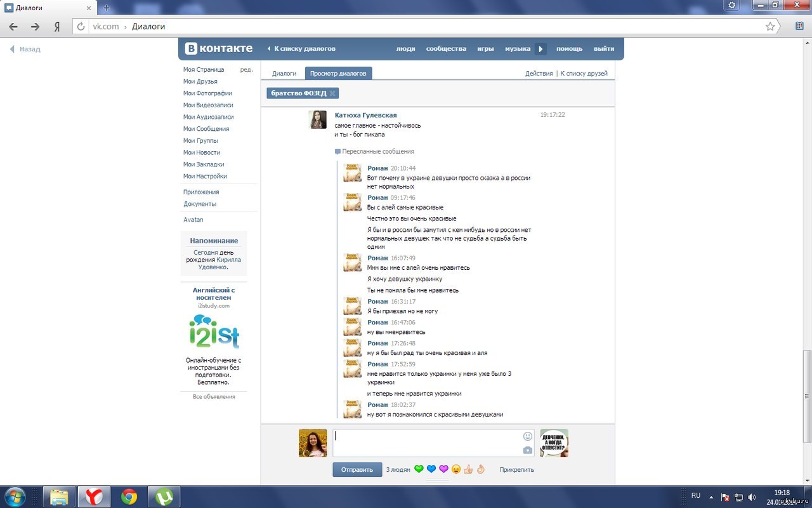Open Катюха Гулевская's profile link

tap(365, 115)
